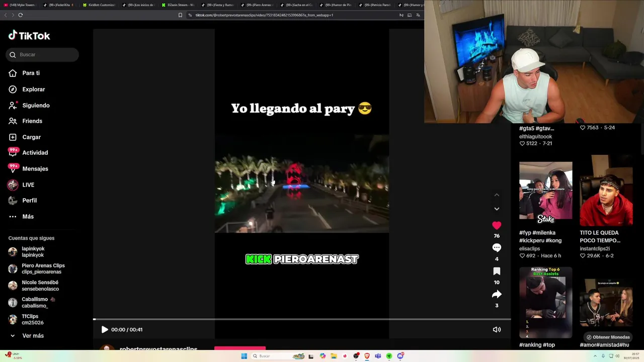Open Siguiendo feed
The width and height of the screenshot is (644, 362).
(29, 106)
